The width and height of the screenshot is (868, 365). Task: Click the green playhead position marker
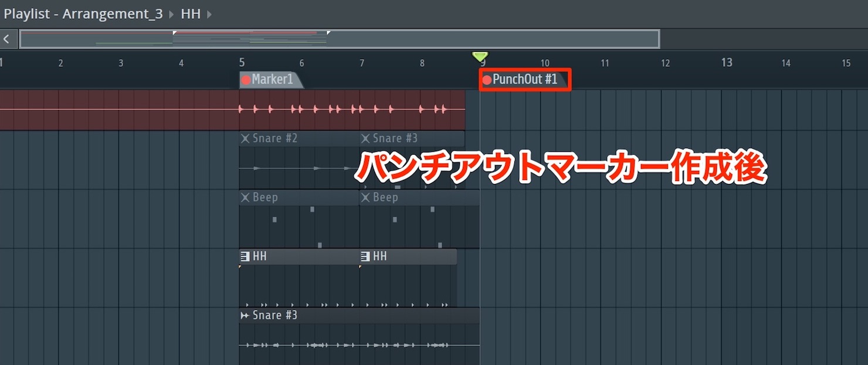(x=480, y=57)
